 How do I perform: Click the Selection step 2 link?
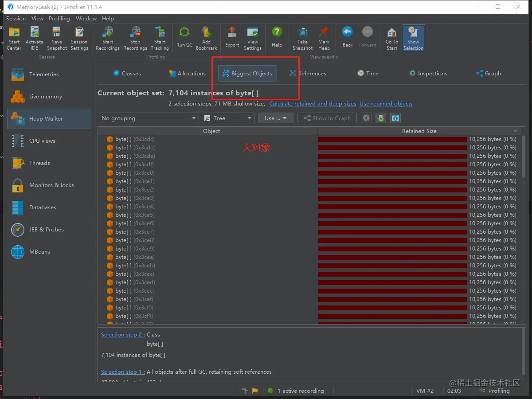tap(123, 335)
